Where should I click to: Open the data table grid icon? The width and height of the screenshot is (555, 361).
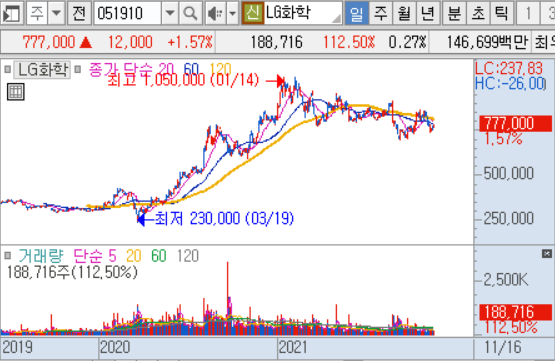16,92
